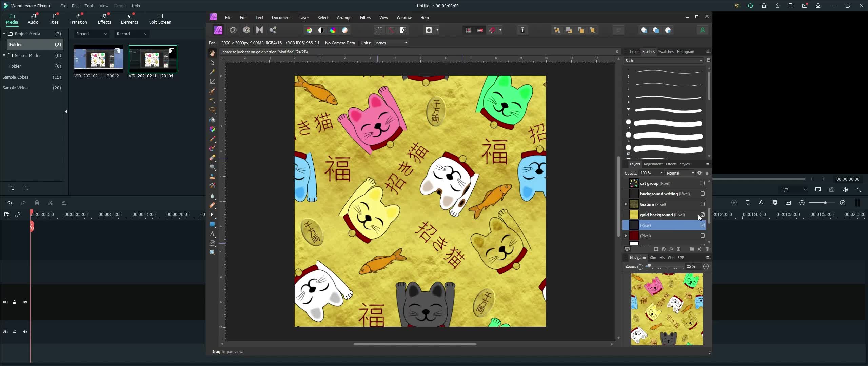Enable visibility for the texture layer
Image resolution: width=868 pixels, height=366 pixels.
[703, 204]
